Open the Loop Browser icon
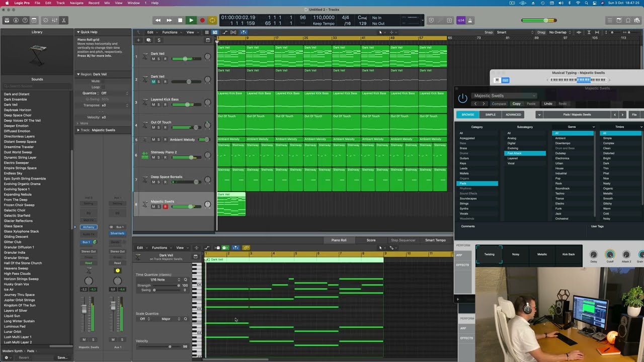 [x=628, y=20]
